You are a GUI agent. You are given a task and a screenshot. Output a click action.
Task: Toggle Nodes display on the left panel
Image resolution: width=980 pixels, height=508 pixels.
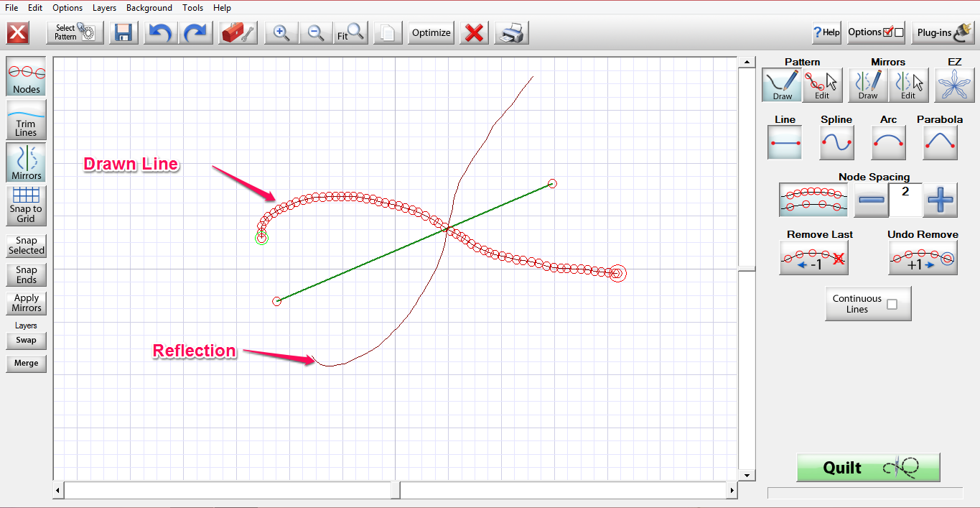pos(27,76)
